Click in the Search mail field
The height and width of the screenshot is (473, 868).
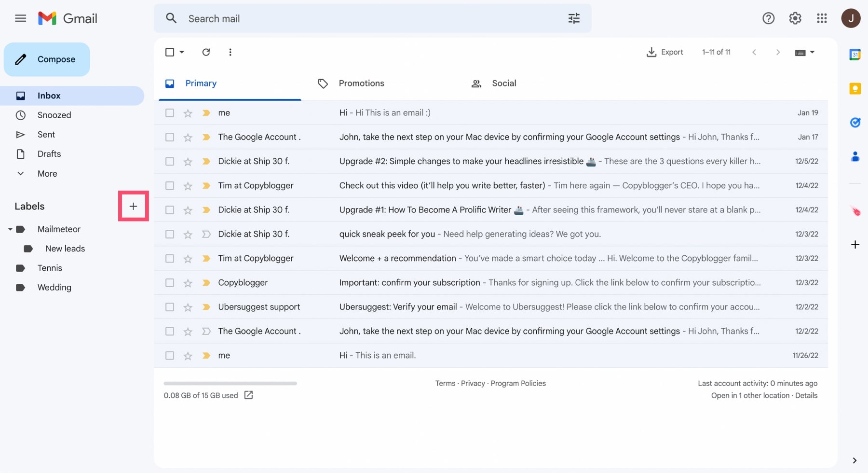click(x=373, y=18)
